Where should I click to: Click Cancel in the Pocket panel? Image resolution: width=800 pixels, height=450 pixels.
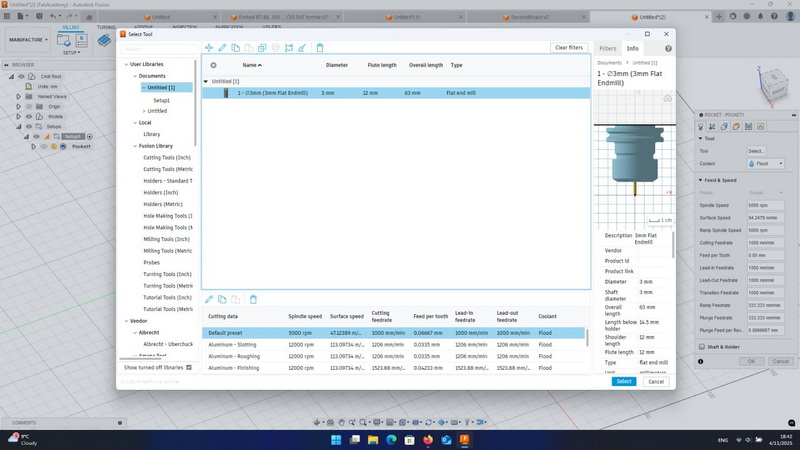781,361
